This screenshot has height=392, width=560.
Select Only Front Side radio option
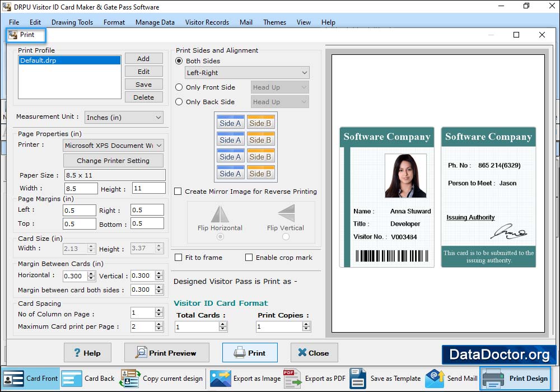[x=179, y=87]
